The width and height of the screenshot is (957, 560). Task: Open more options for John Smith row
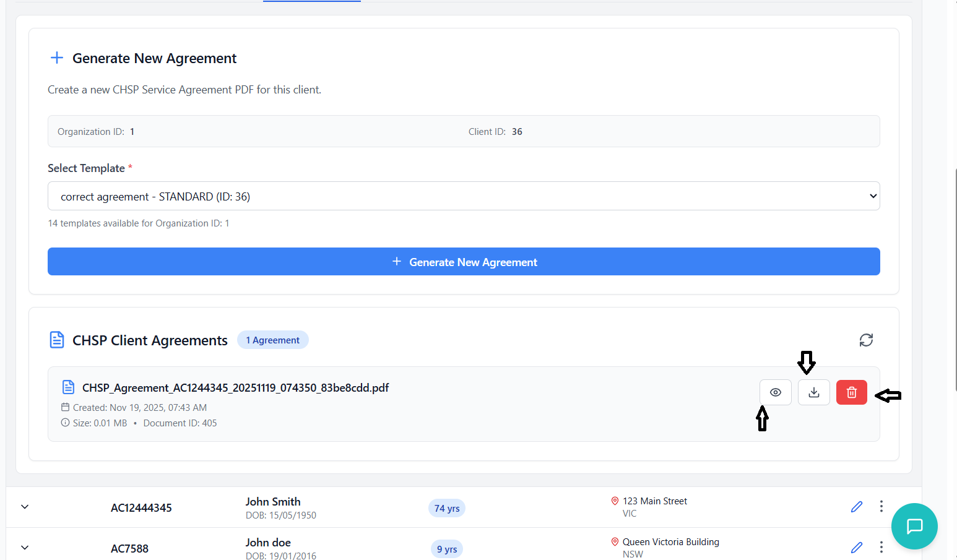click(x=881, y=506)
